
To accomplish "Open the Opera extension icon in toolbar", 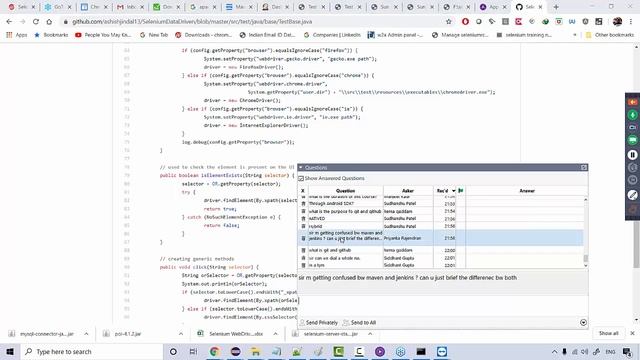I will click(465, 22).
